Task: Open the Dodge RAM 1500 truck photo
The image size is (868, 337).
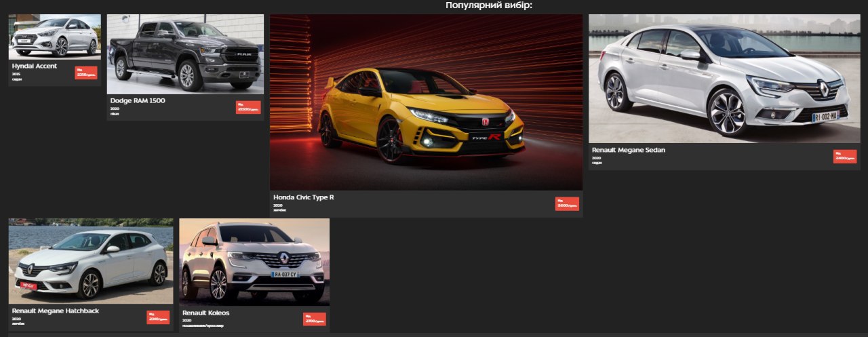Action: click(185, 54)
